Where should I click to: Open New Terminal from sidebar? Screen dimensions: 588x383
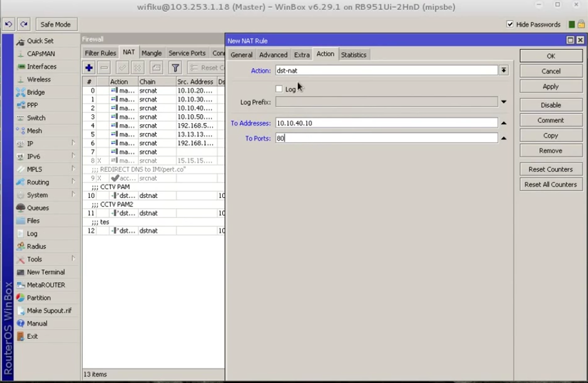click(x=47, y=272)
